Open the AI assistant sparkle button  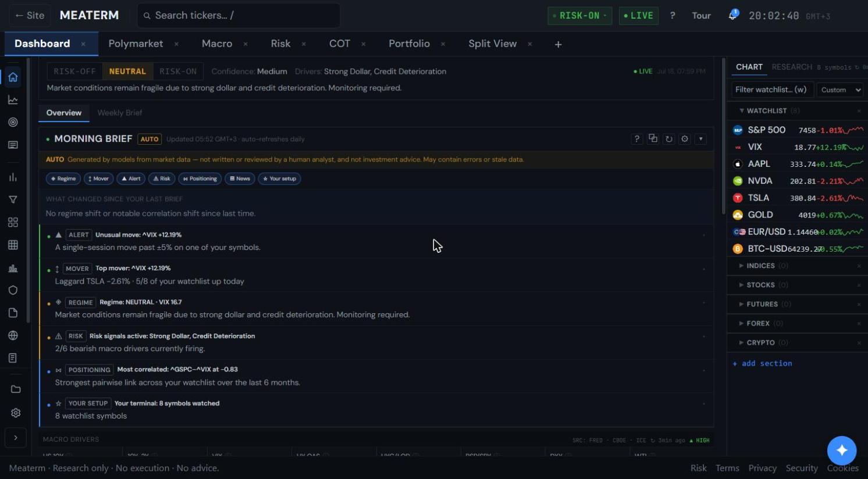[842, 451]
